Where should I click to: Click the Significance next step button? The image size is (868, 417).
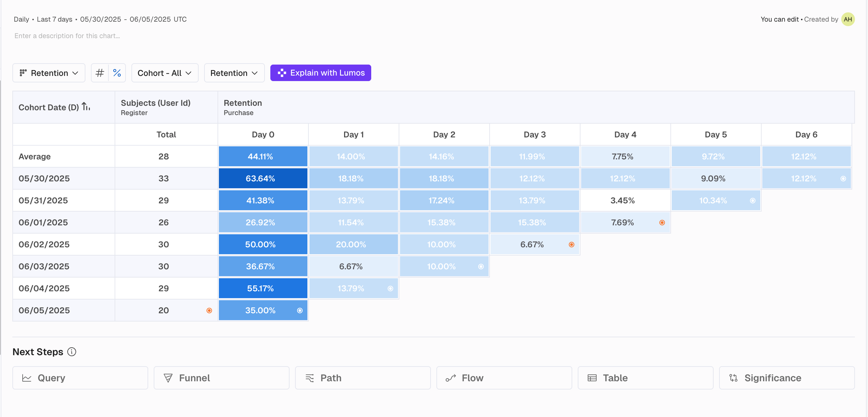coord(787,378)
